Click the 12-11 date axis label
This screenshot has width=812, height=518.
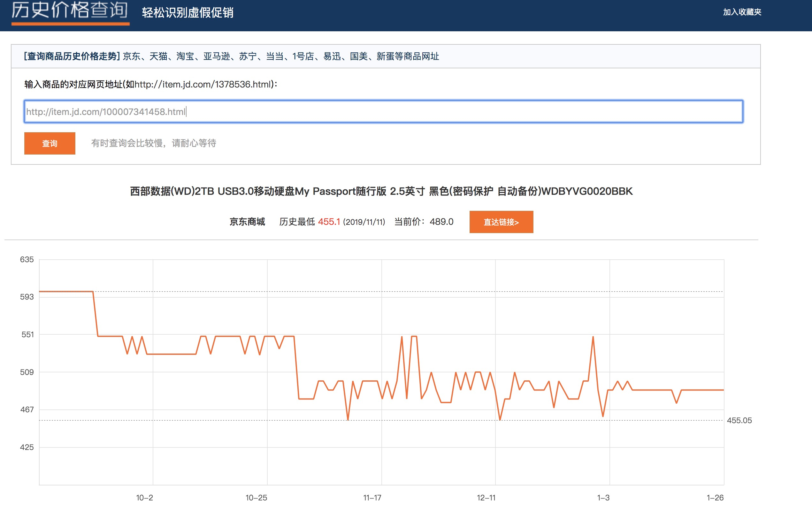click(486, 498)
